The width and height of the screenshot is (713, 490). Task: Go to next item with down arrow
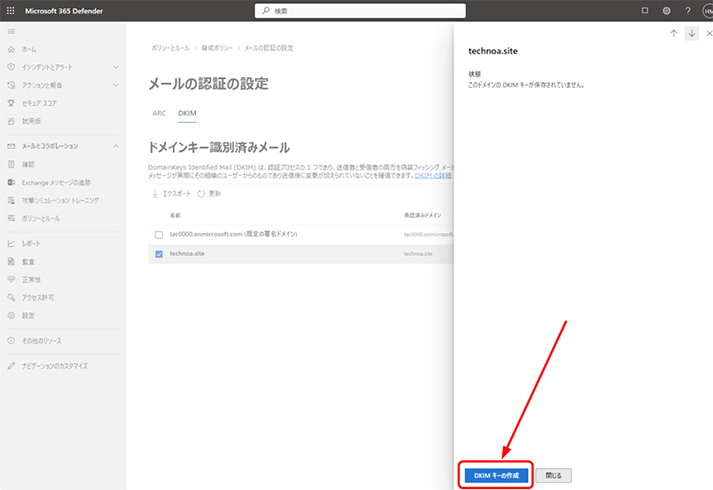(692, 33)
